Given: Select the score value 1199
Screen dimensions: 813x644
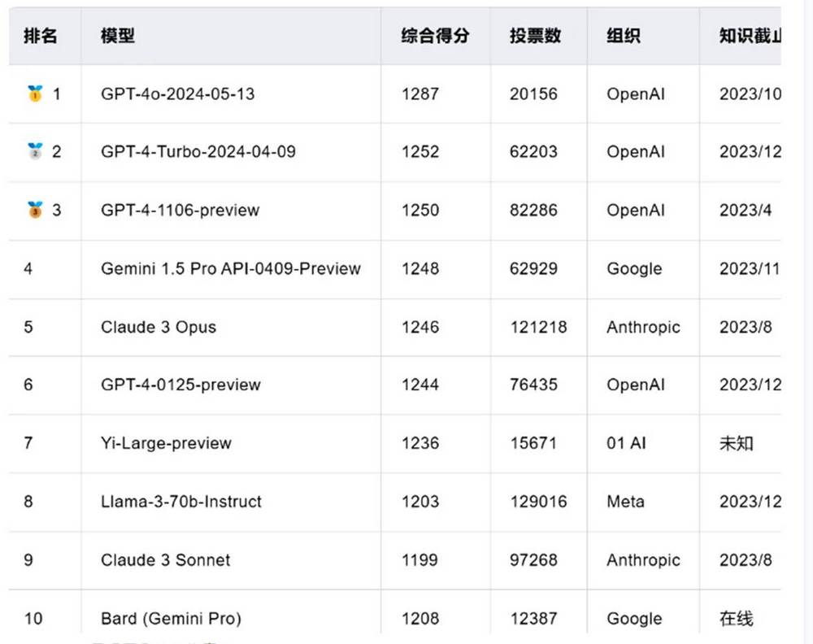Looking at the screenshot, I should [x=420, y=560].
